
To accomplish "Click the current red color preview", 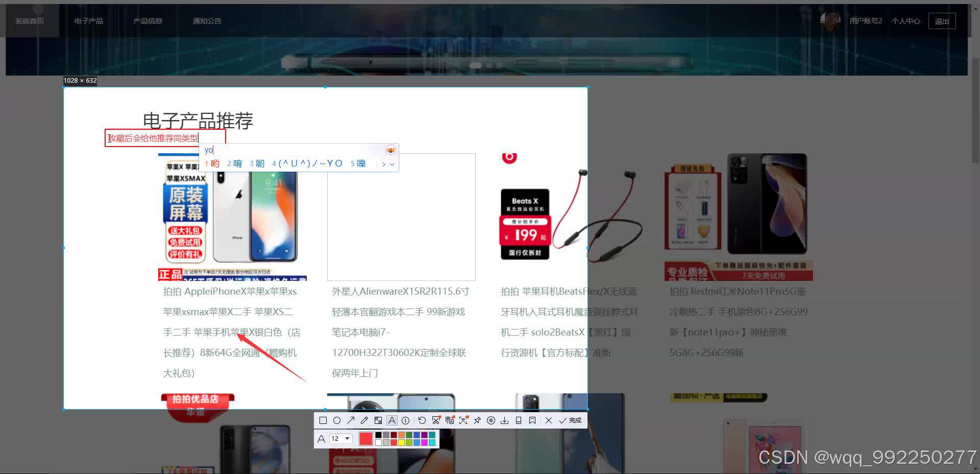I will (366, 439).
